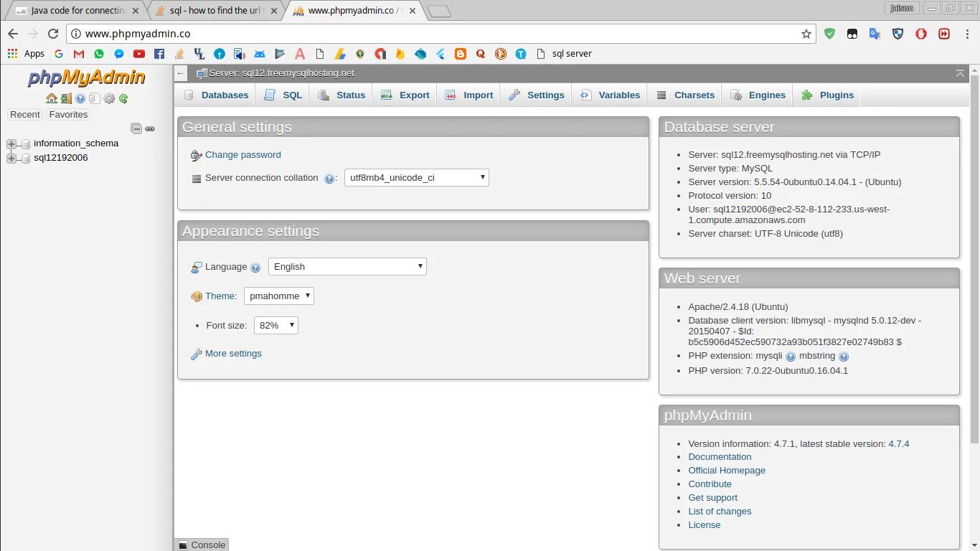Open the YouTube bookmark icon
This screenshot has height=551, width=980.
pyautogui.click(x=139, y=54)
